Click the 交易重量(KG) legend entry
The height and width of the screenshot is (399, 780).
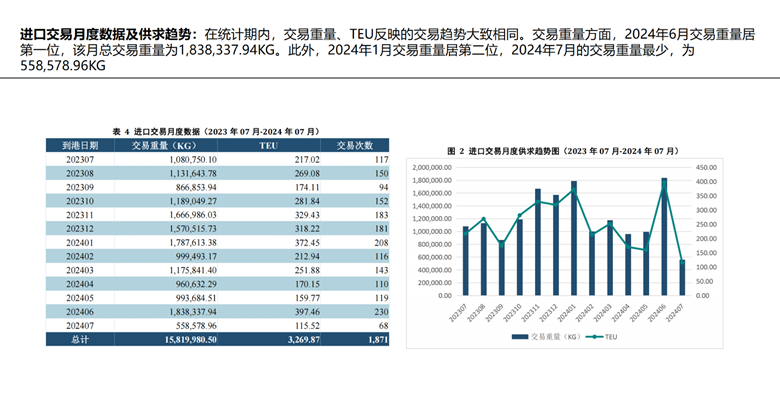[547, 337]
